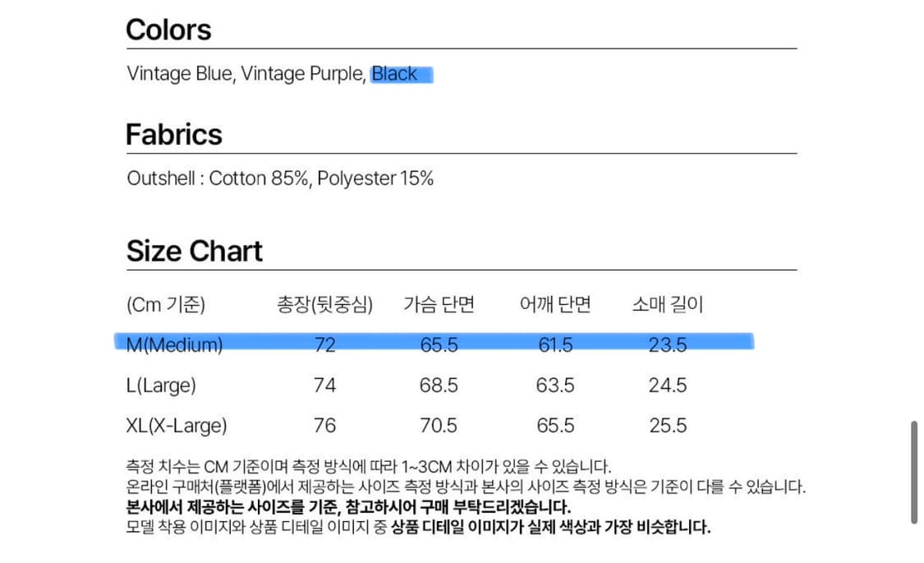
Task: Click the Medium total length value 72
Action: pyautogui.click(x=325, y=345)
